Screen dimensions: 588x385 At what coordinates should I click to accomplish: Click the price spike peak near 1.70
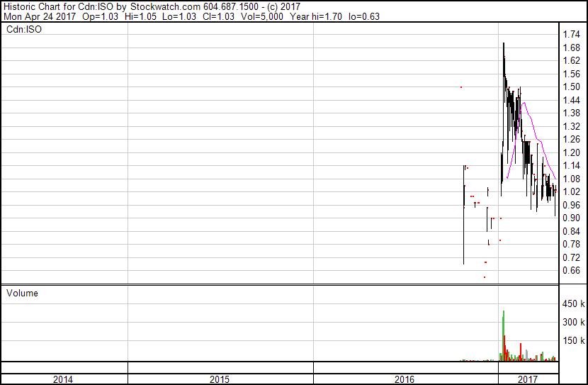coord(504,43)
